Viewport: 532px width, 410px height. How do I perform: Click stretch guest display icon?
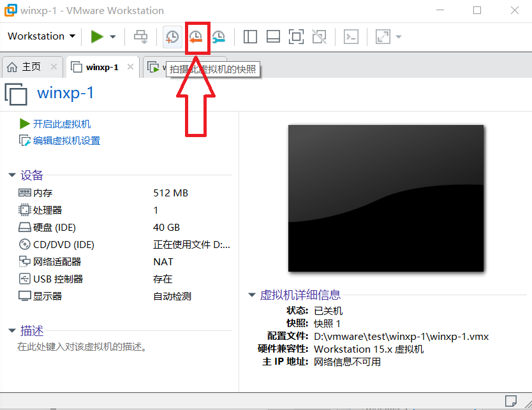click(x=383, y=36)
